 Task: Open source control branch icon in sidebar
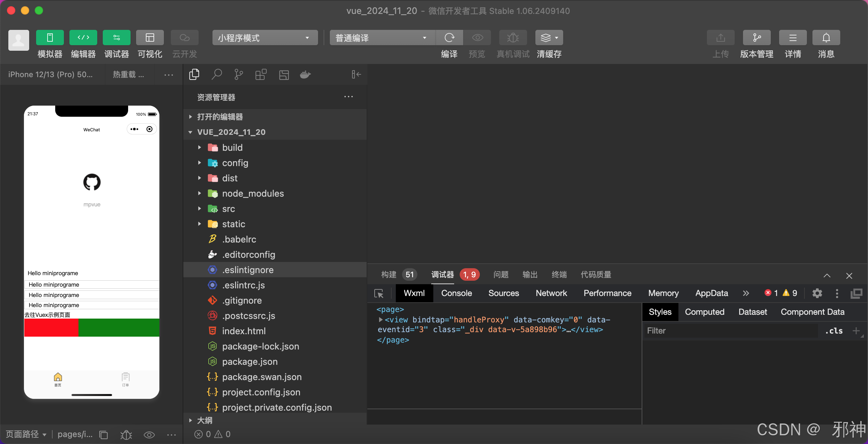tap(239, 74)
